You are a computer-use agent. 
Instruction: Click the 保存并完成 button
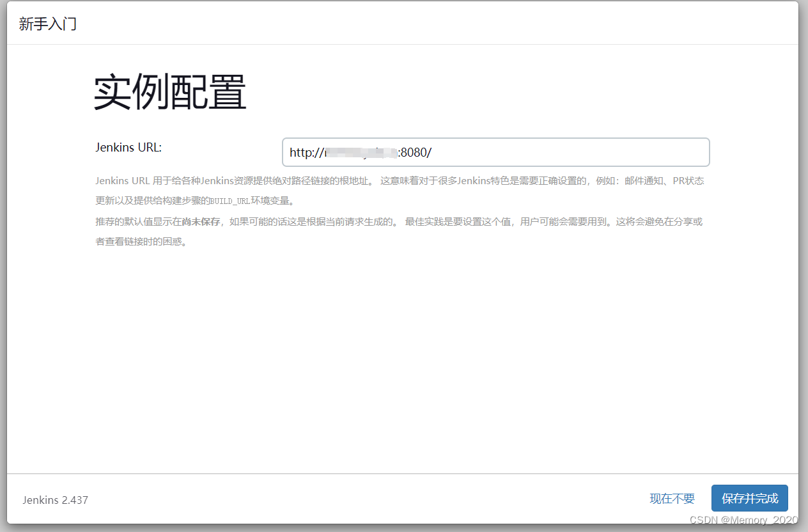coord(750,499)
